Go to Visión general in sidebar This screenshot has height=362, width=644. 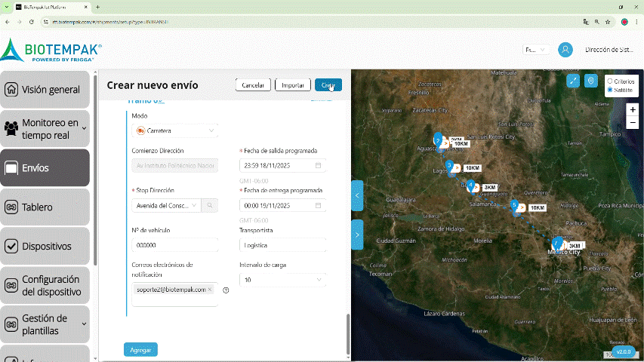(45, 90)
